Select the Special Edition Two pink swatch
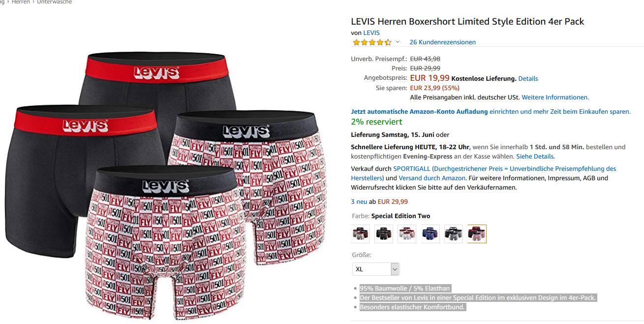 tap(477, 234)
